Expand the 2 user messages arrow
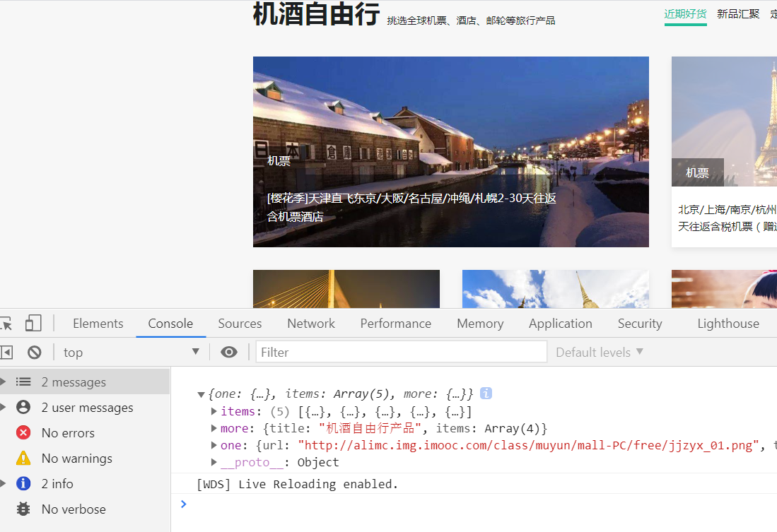 [x=3, y=407]
